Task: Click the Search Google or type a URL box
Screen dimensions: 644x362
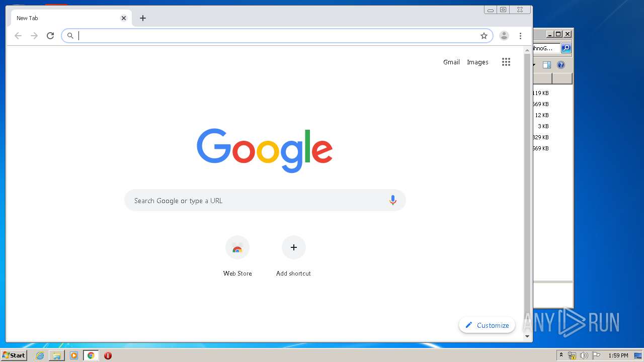Action: [x=265, y=201]
